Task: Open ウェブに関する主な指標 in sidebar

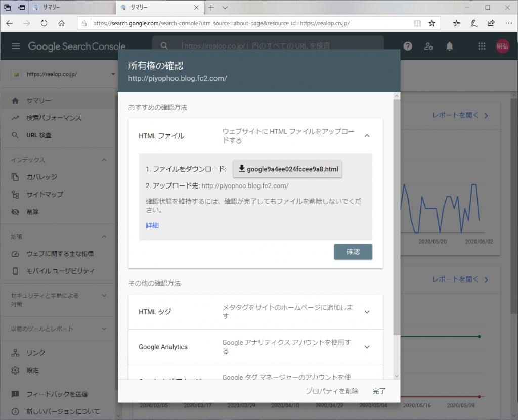Action: click(x=58, y=254)
